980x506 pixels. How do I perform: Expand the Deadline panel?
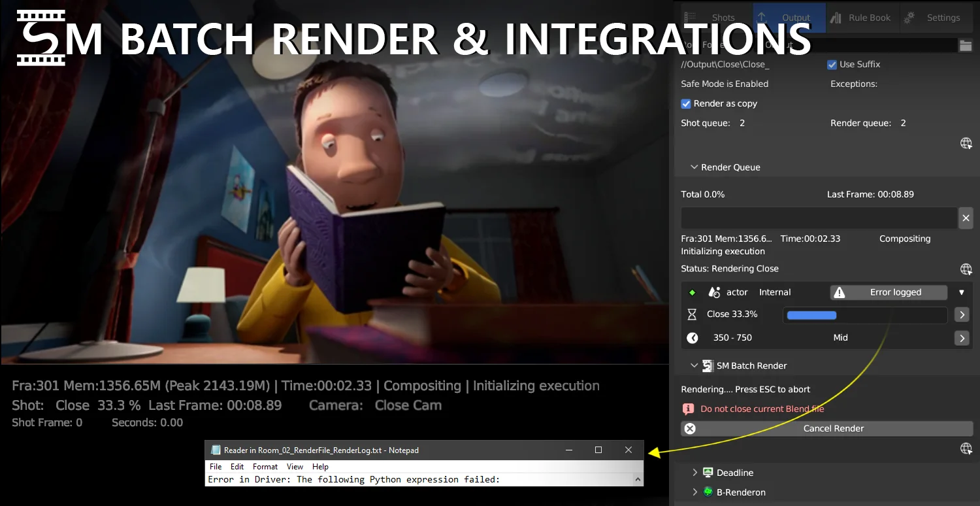tap(695, 473)
